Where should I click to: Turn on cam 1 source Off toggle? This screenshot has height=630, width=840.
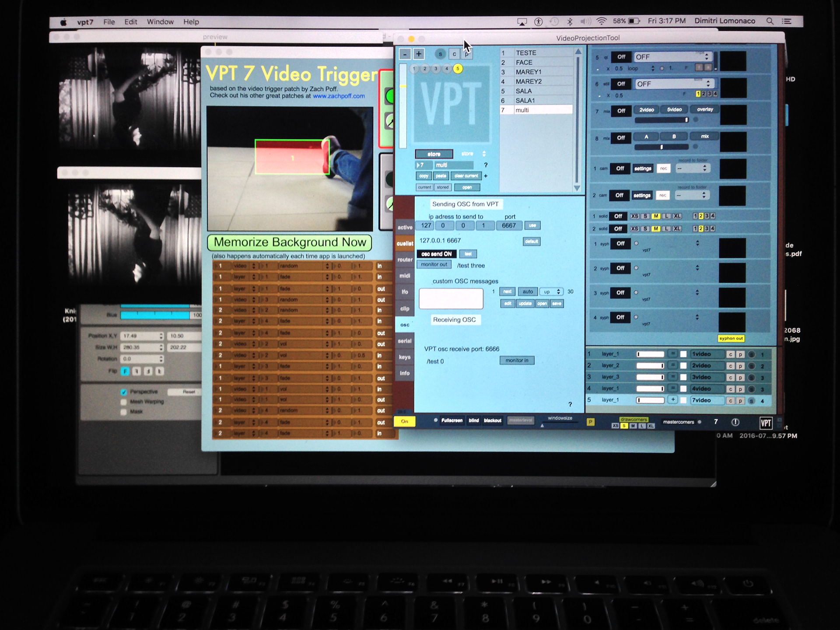click(620, 168)
